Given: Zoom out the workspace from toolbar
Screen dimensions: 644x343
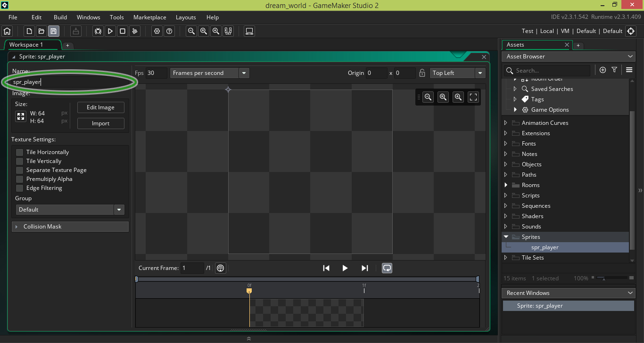Looking at the screenshot, I should pos(191,31).
